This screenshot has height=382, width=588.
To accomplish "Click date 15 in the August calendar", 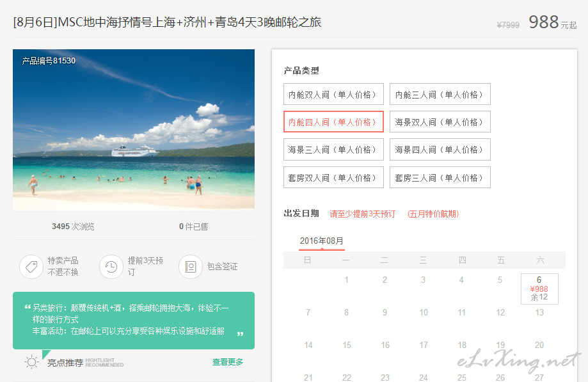I will pos(347,346).
